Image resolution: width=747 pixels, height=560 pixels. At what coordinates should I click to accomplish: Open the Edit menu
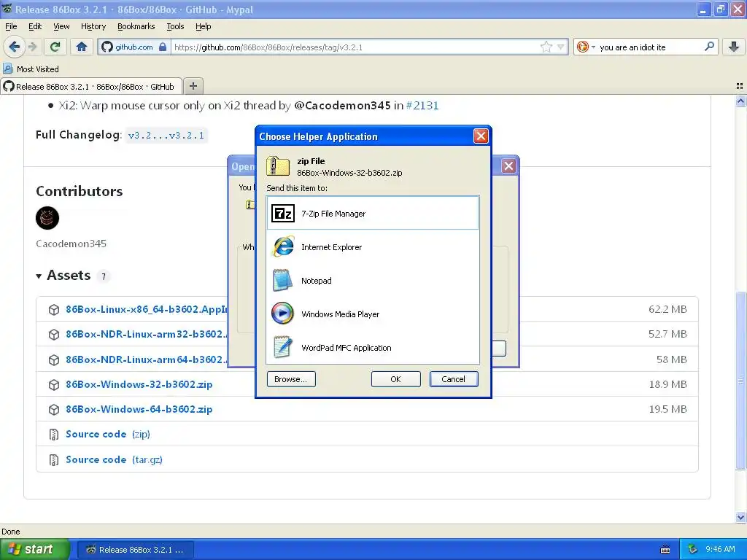click(x=35, y=26)
